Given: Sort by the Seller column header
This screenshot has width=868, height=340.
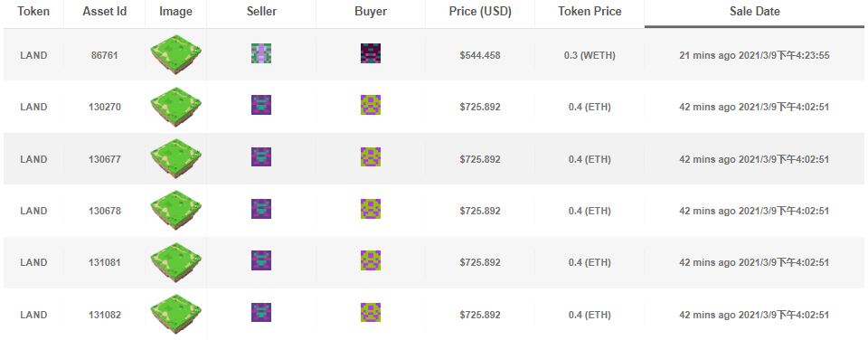Looking at the screenshot, I should pos(261,12).
